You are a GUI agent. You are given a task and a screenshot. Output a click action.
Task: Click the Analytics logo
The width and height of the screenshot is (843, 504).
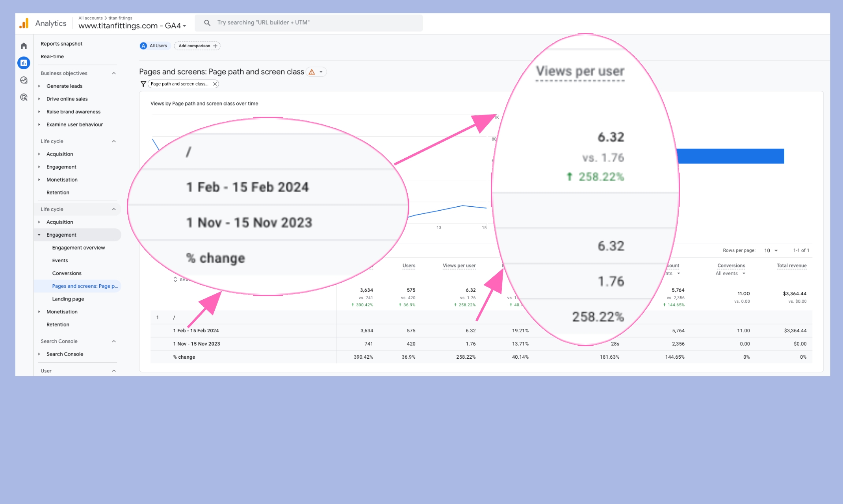click(24, 23)
